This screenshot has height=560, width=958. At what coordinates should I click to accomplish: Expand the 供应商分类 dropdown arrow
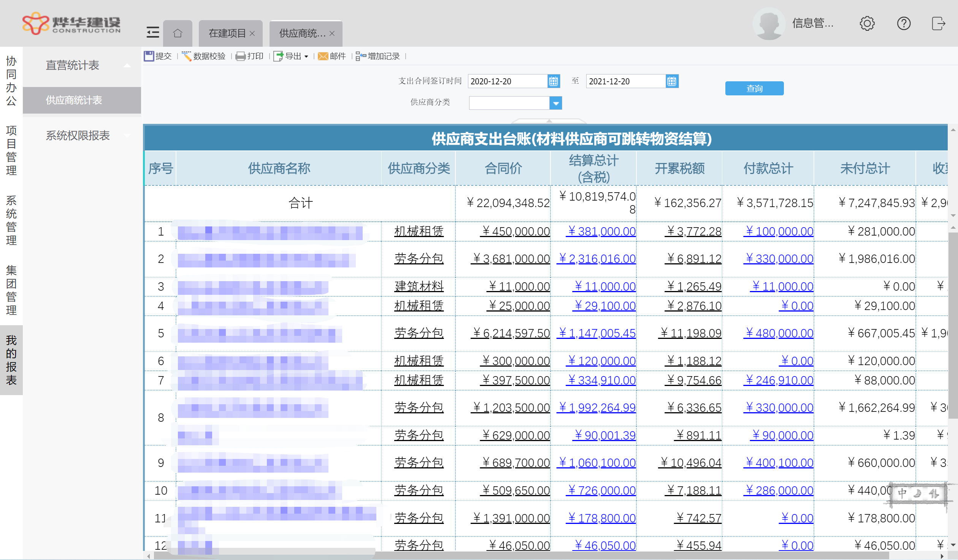556,103
